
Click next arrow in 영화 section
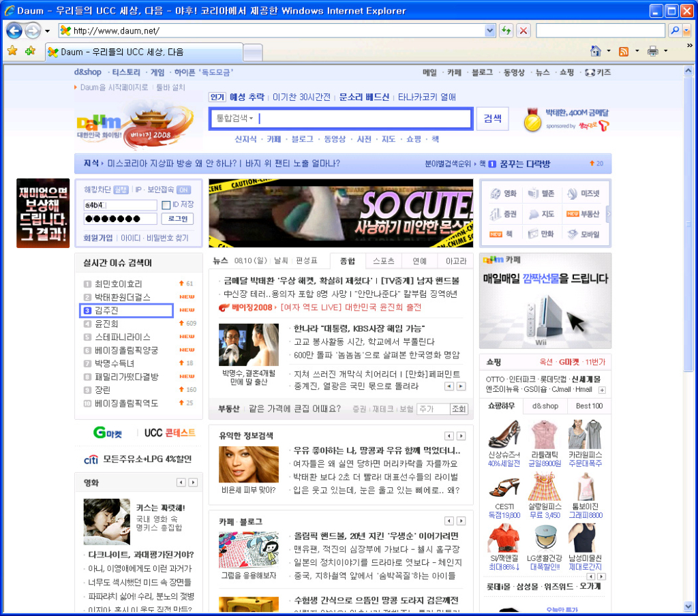click(193, 482)
